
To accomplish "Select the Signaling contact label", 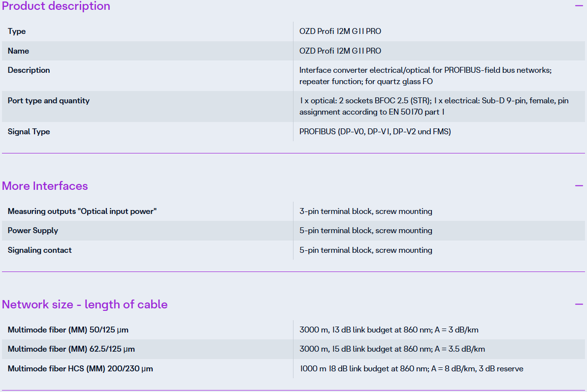I will click(x=40, y=250).
